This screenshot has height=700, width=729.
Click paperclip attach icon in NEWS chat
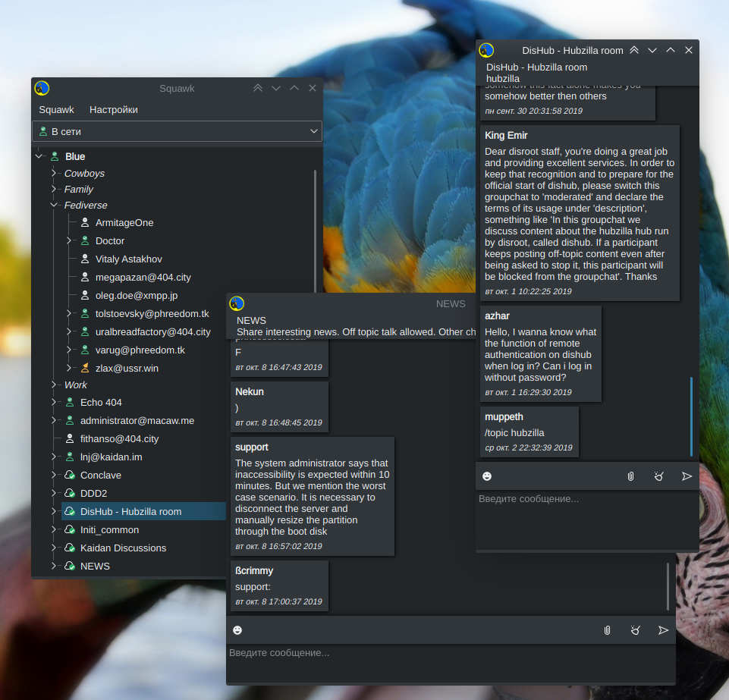(x=607, y=630)
